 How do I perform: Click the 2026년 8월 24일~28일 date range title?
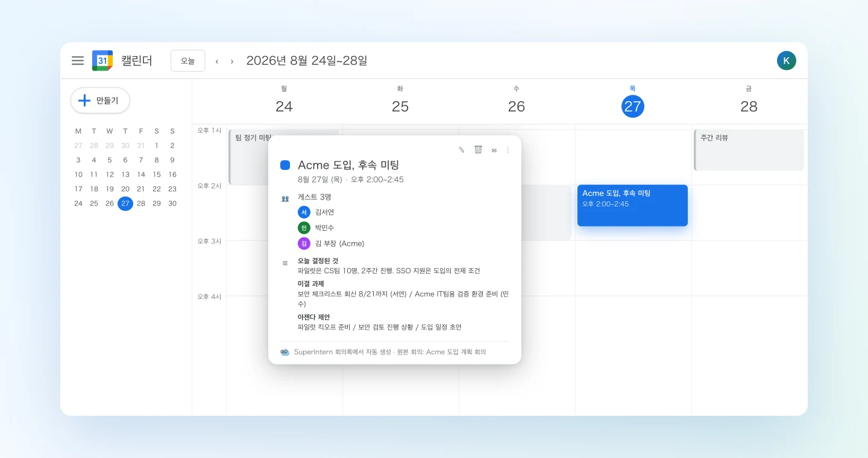307,61
